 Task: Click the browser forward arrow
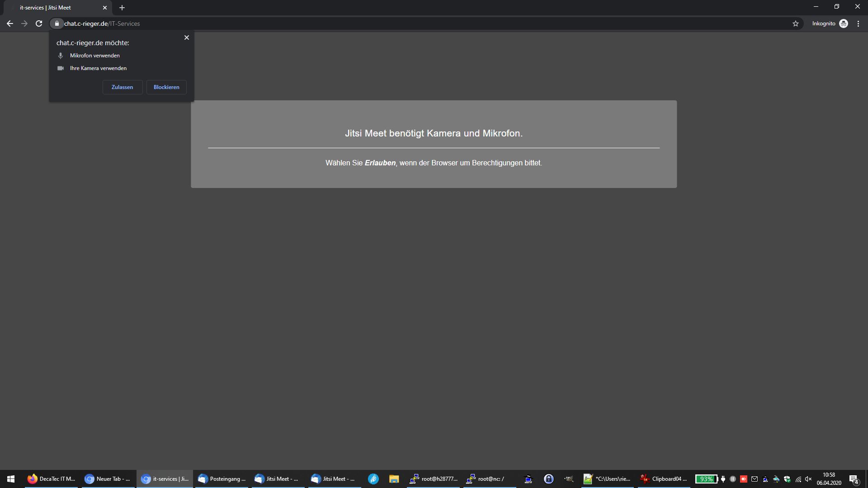click(x=24, y=23)
